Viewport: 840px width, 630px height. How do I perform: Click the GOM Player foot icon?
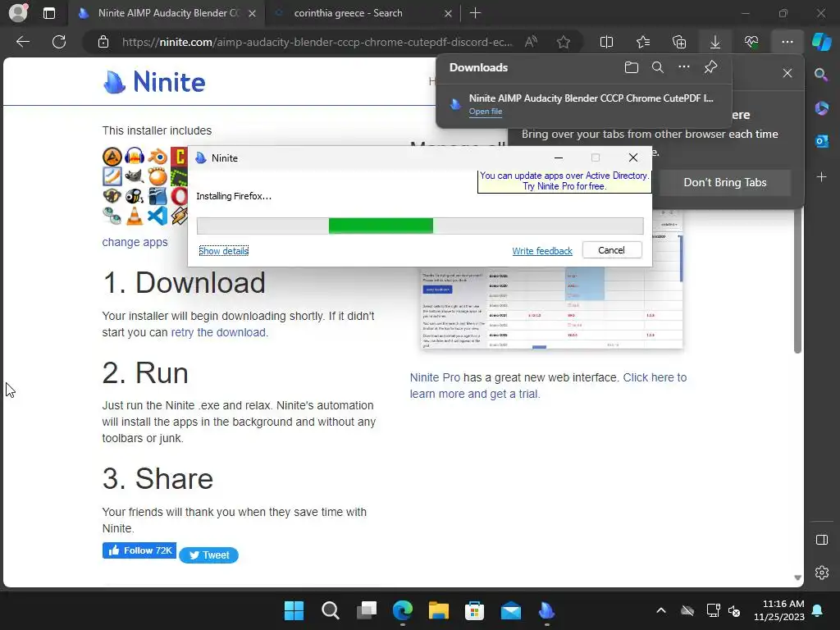pyautogui.click(x=157, y=176)
